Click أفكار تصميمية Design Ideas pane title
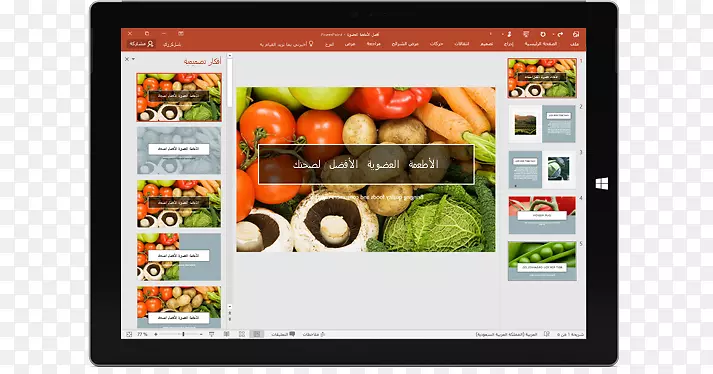 202,61
